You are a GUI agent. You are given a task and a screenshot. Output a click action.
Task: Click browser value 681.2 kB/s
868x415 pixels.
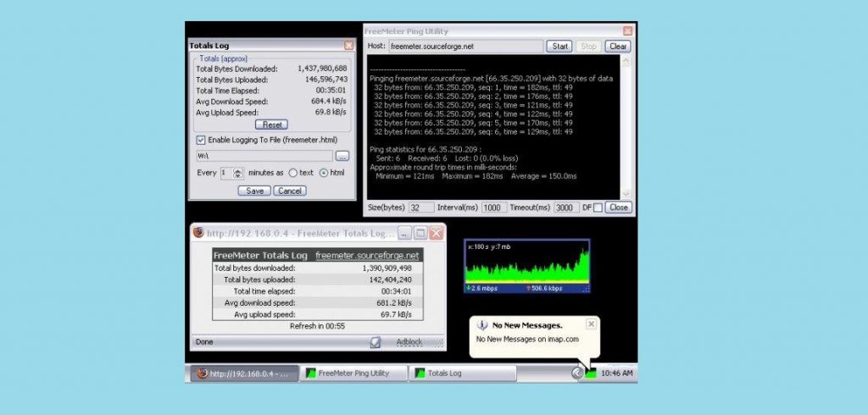[394, 303]
